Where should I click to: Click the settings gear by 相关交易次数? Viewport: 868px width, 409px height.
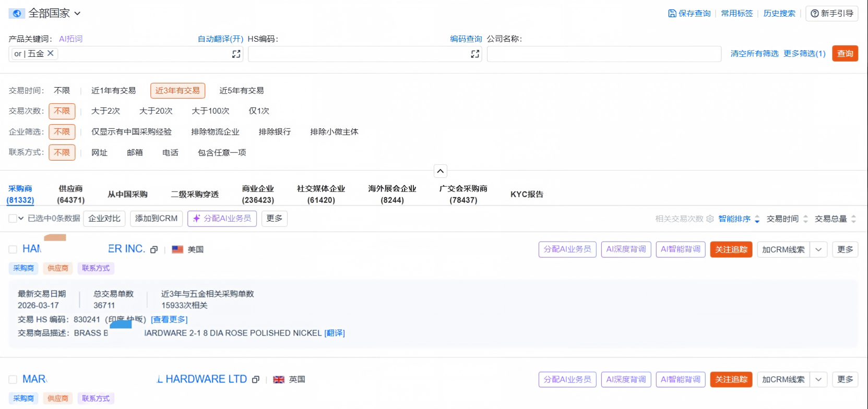[x=710, y=219]
